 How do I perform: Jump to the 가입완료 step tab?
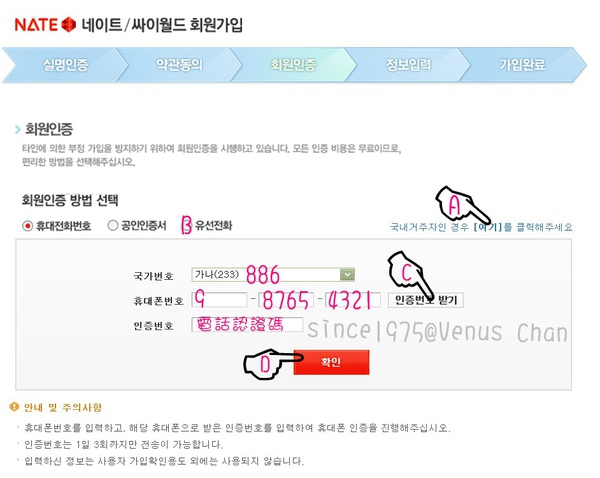[x=523, y=65]
